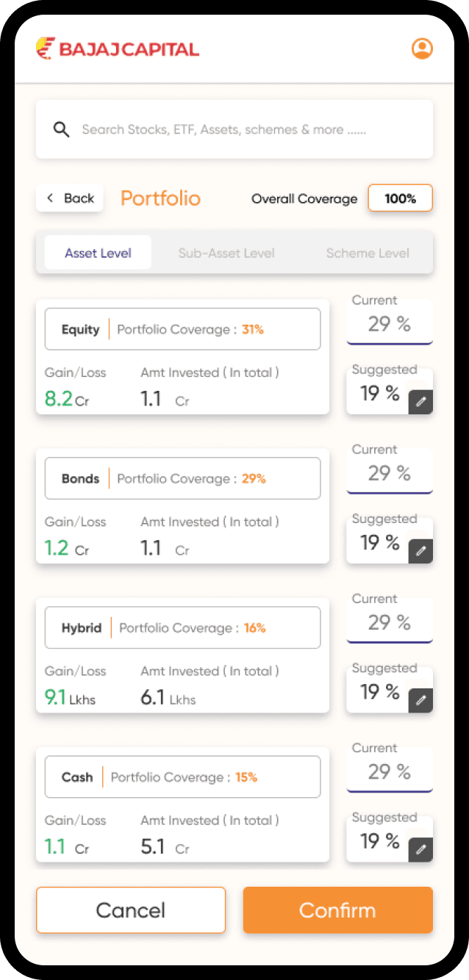Switch to the Sub-Asset Level tab
Viewport: 469px width, 980px height.
click(x=226, y=253)
